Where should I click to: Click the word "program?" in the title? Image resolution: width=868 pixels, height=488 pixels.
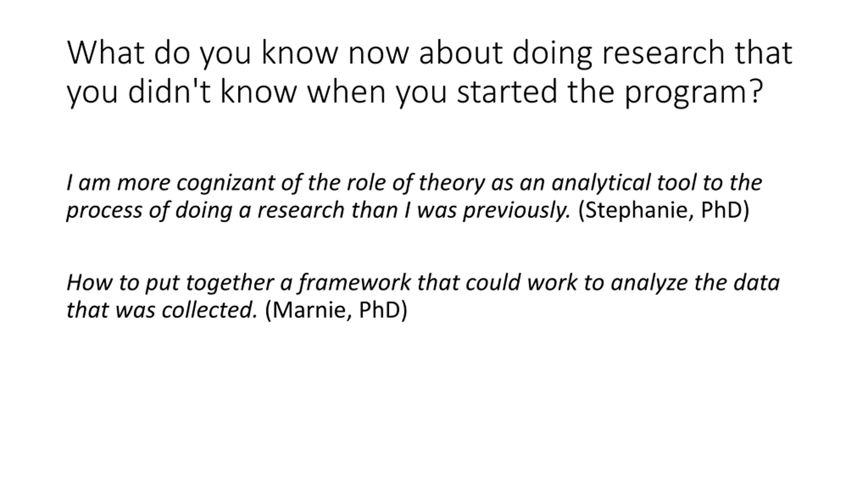[694, 92]
